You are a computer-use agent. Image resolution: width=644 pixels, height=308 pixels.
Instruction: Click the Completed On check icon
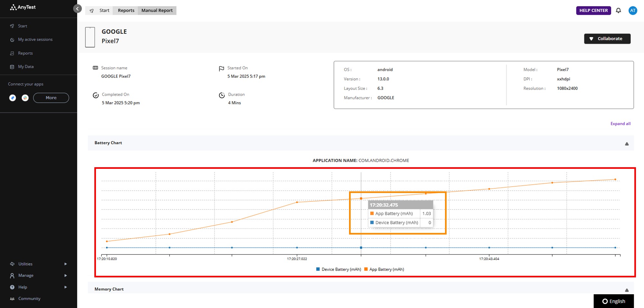tap(96, 95)
